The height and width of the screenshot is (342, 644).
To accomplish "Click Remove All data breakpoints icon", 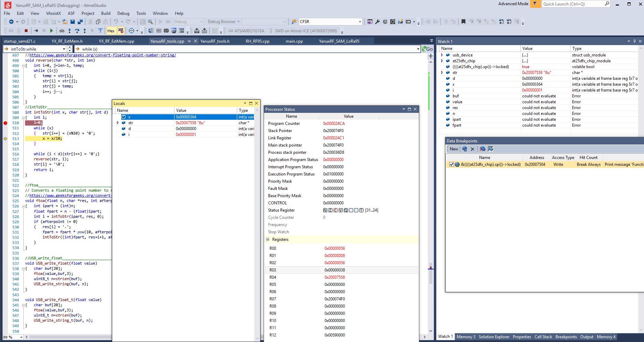I will [x=482, y=149].
